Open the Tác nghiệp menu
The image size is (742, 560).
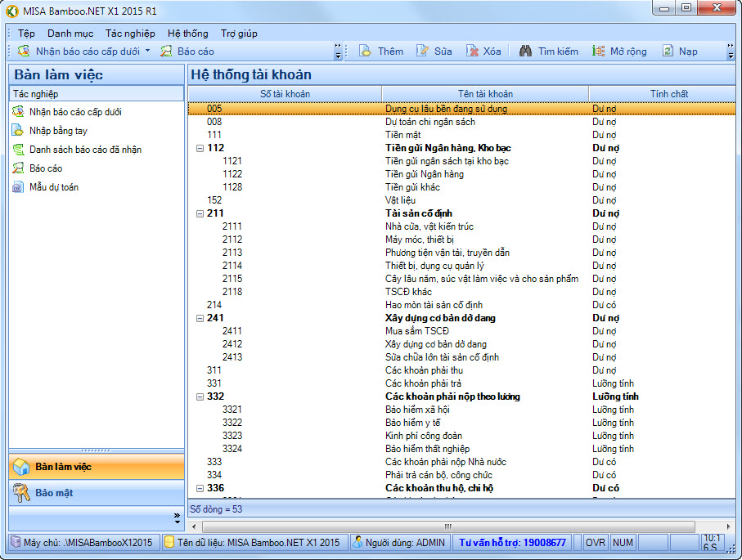[130, 33]
